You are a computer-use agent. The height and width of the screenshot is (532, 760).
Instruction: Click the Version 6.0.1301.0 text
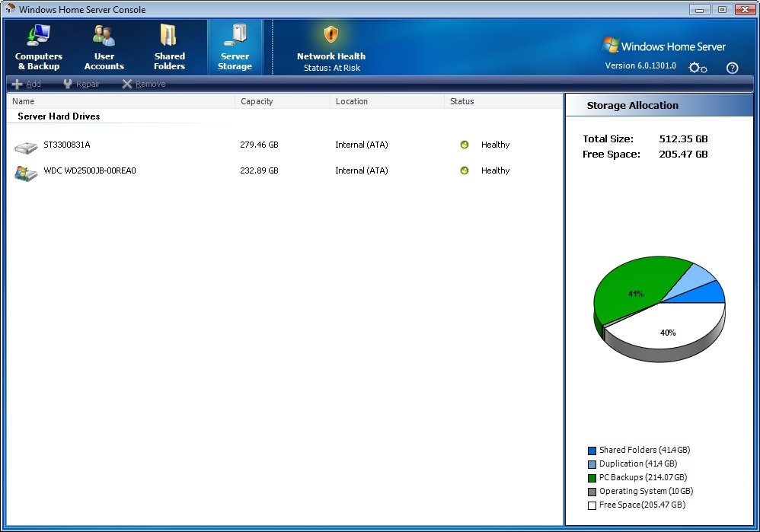640,65
